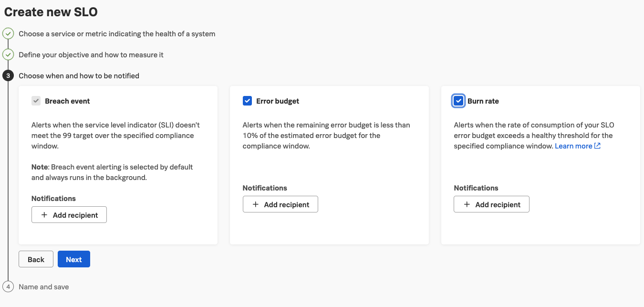The width and height of the screenshot is (644, 307).
Task: Select 'Choose when and how to be notified' step
Action: [79, 76]
